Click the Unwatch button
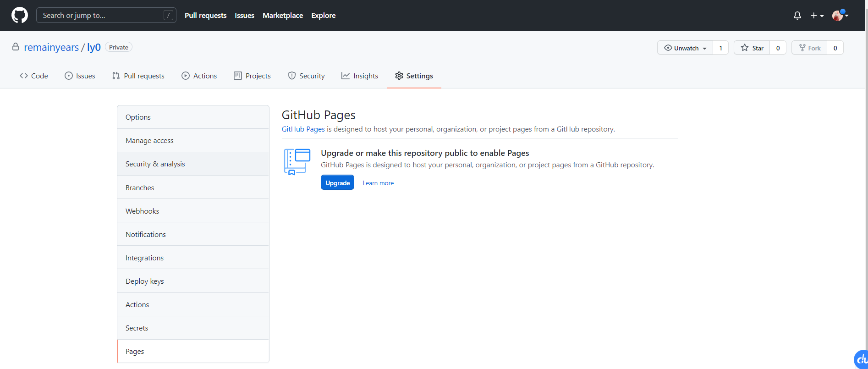 click(685, 48)
